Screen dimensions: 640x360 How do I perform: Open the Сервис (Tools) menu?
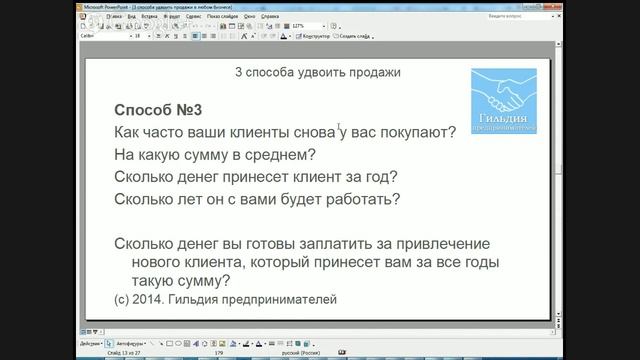[x=193, y=16]
